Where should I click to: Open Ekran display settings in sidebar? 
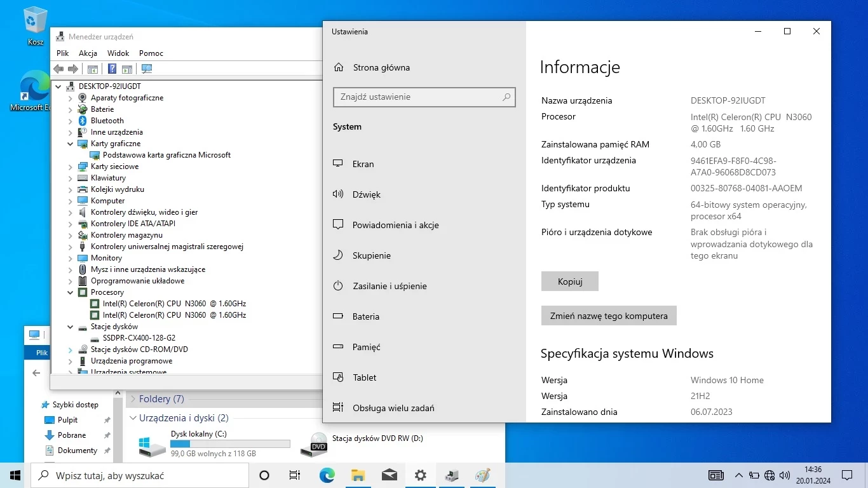pyautogui.click(x=363, y=164)
